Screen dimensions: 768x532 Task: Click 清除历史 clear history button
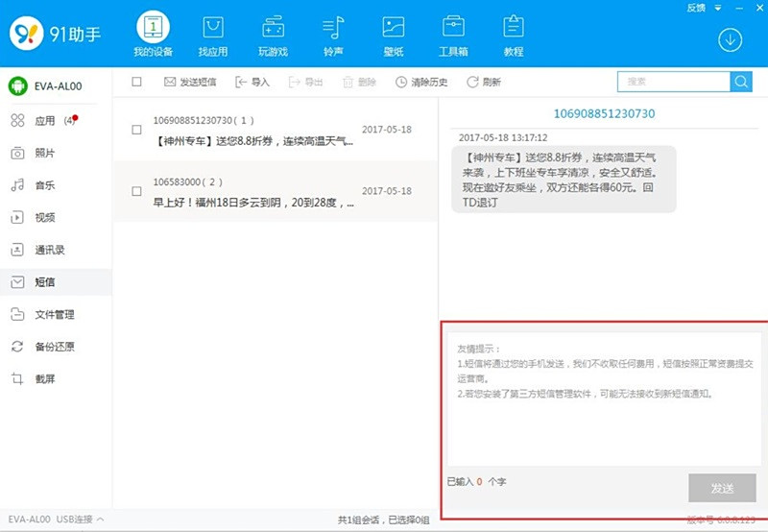tap(421, 82)
